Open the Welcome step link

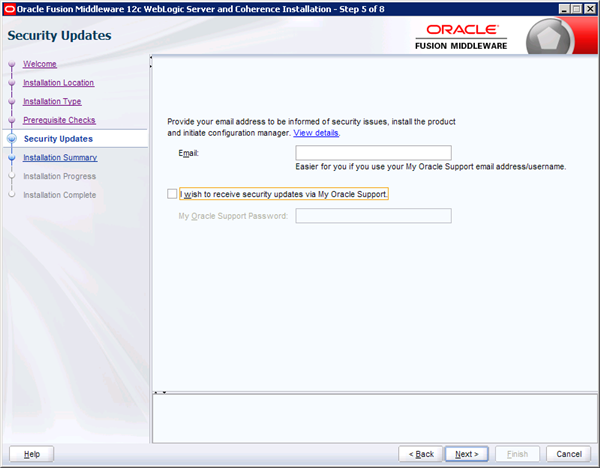pyautogui.click(x=40, y=64)
